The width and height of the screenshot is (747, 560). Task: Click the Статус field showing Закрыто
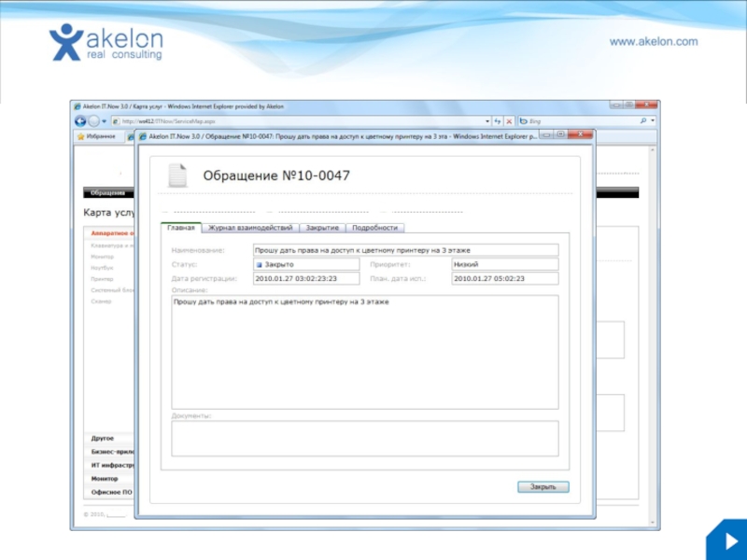pos(306,264)
